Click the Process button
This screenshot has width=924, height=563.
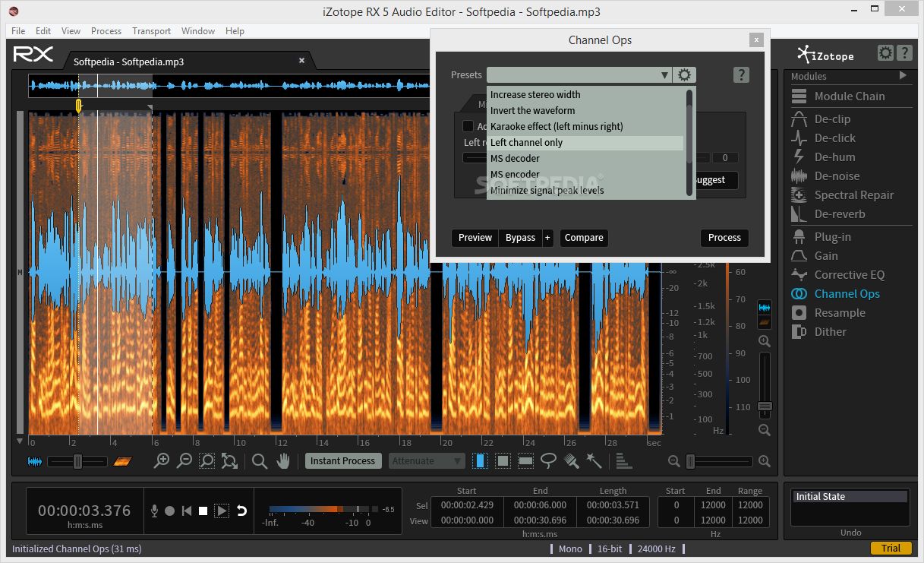pos(724,238)
